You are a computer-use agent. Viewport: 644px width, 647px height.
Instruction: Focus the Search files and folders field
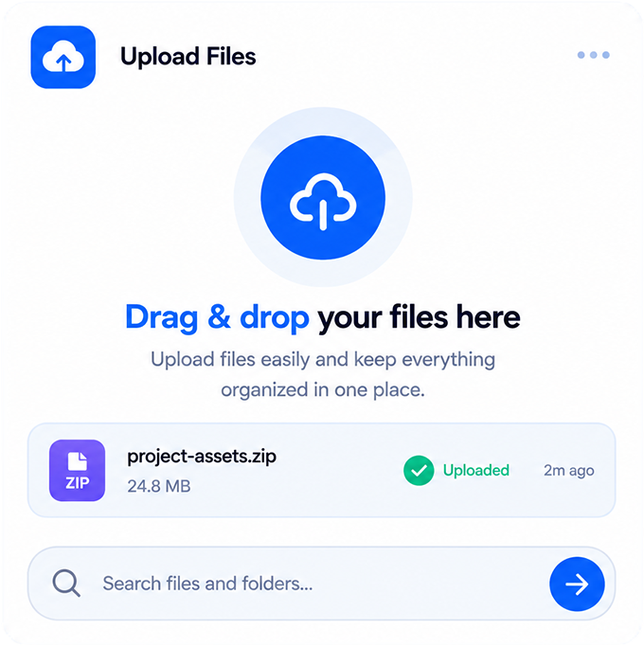click(321, 584)
